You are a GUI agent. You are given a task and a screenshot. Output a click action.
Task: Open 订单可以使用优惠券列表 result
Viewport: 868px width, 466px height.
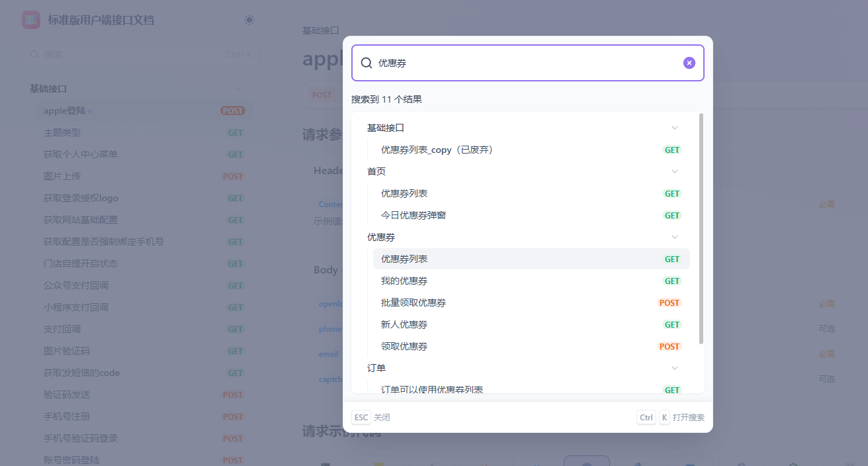pos(432,389)
